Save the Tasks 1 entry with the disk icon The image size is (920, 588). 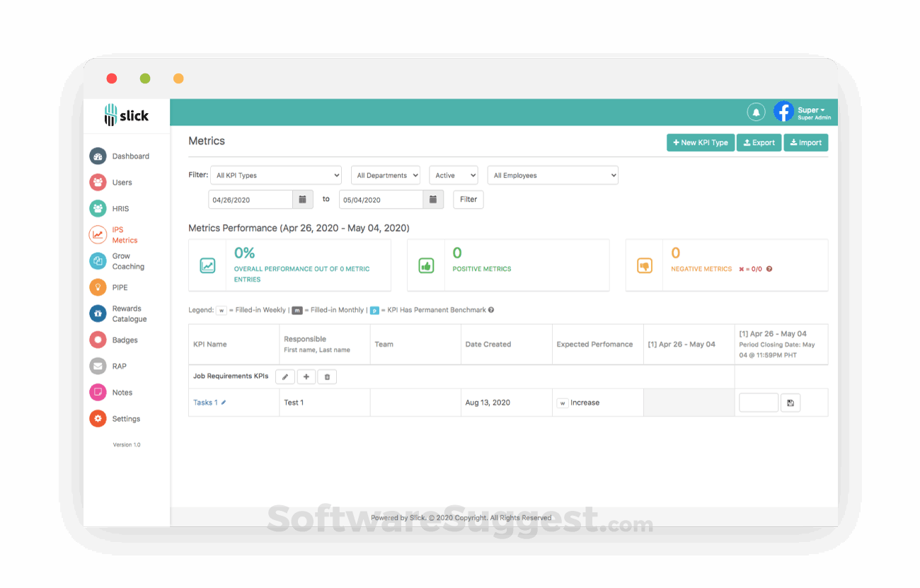click(790, 402)
